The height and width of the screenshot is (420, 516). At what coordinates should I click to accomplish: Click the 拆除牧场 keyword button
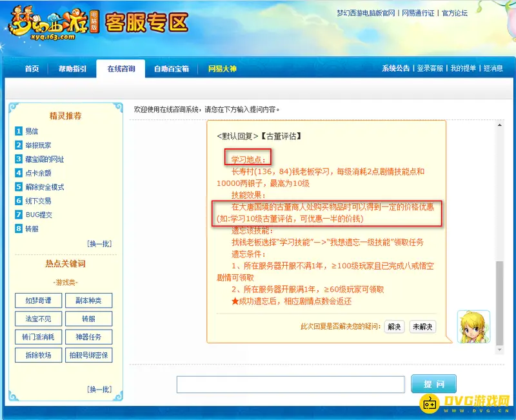[38, 355]
